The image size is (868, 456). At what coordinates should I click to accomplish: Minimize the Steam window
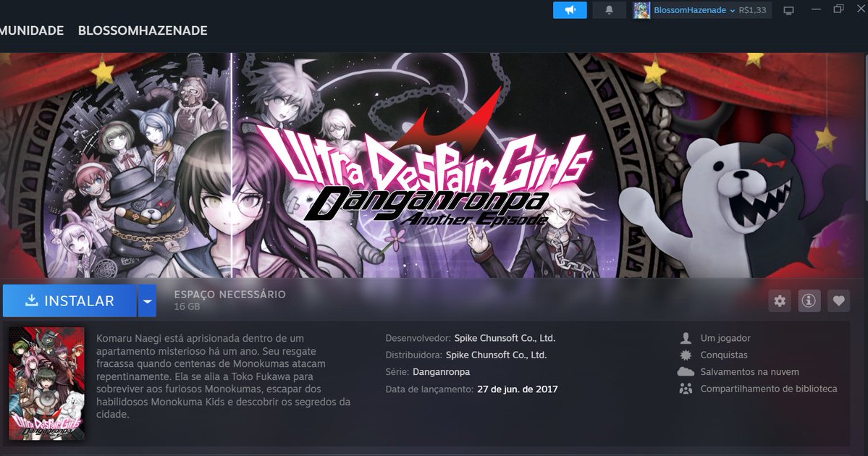tap(816, 9)
